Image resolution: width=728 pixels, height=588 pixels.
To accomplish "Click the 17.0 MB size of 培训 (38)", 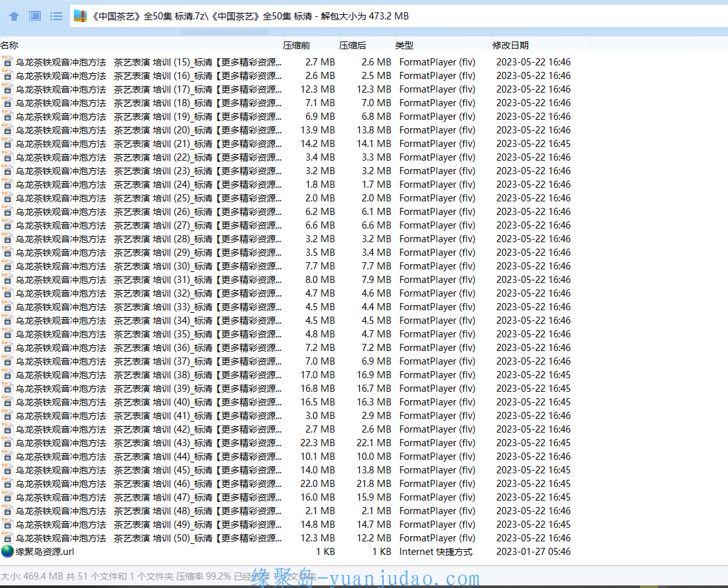I will (318, 375).
